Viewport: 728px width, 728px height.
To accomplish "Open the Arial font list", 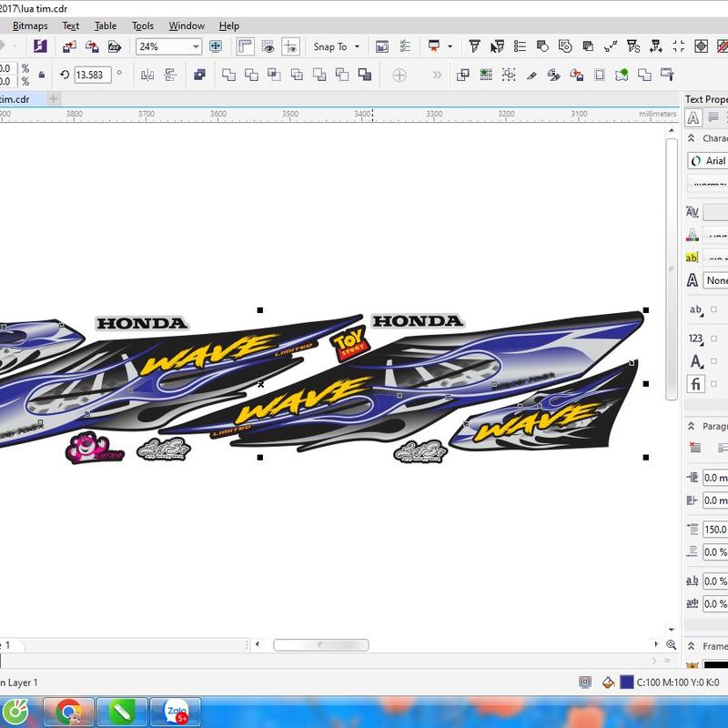I will pos(708,161).
